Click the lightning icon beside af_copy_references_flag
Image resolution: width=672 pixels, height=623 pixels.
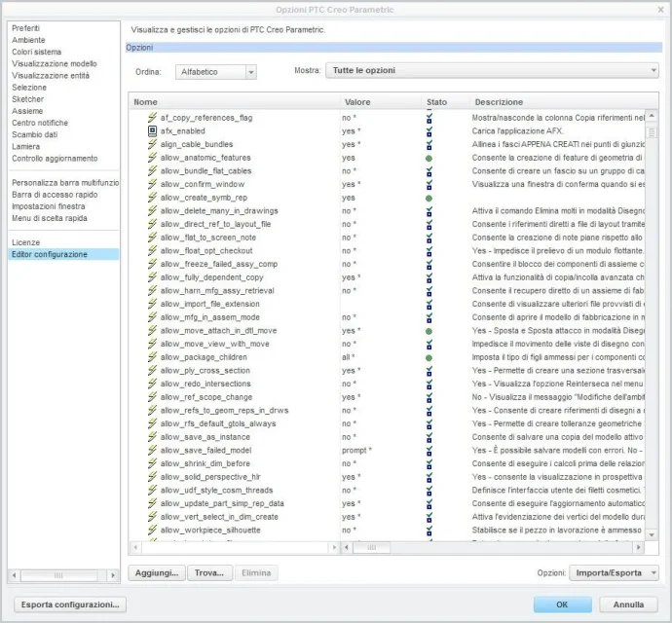click(152, 118)
